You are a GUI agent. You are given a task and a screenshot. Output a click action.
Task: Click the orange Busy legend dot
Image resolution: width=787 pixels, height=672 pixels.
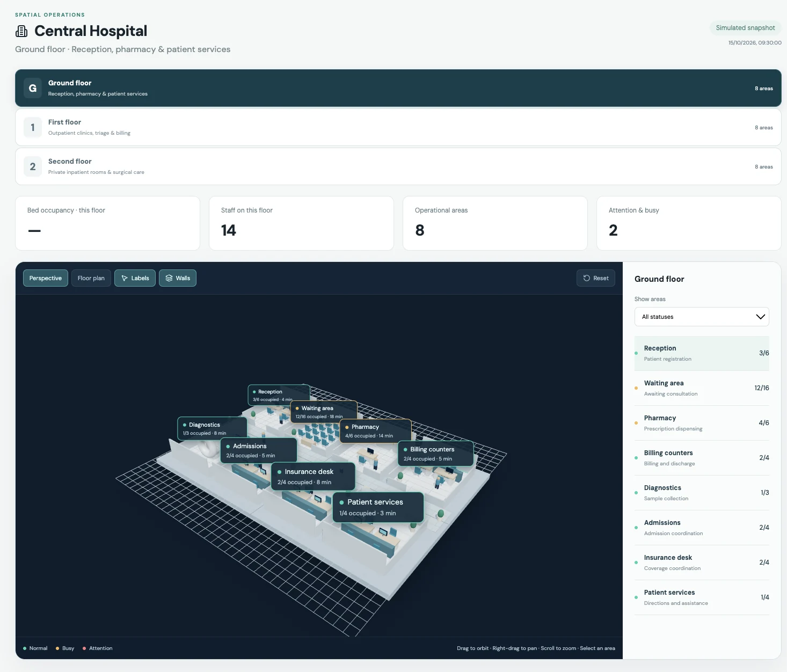pos(57,648)
